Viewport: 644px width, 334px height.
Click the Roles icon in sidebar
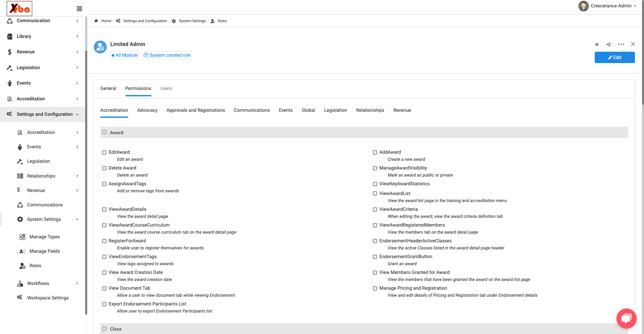click(x=22, y=266)
